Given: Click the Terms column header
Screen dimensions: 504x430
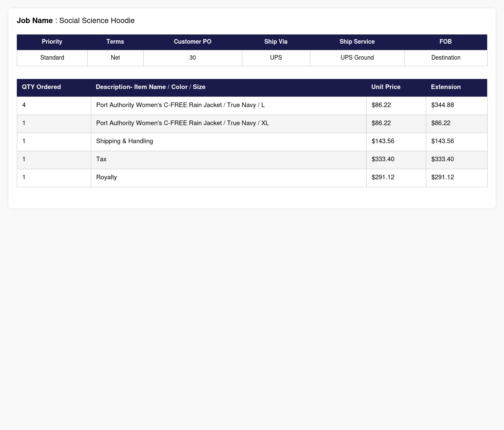Looking at the screenshot, I should point(115,42).
